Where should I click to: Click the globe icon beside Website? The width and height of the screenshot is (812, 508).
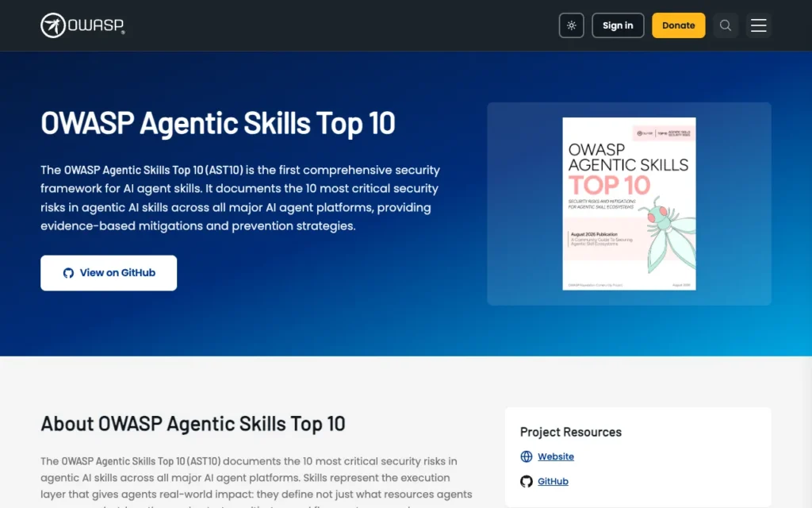[527, 456]
